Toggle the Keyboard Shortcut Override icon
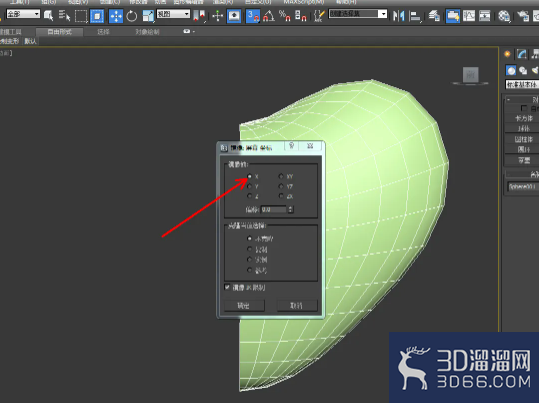Viewport: 539px width, 403px height. click(x=234, y=16)
